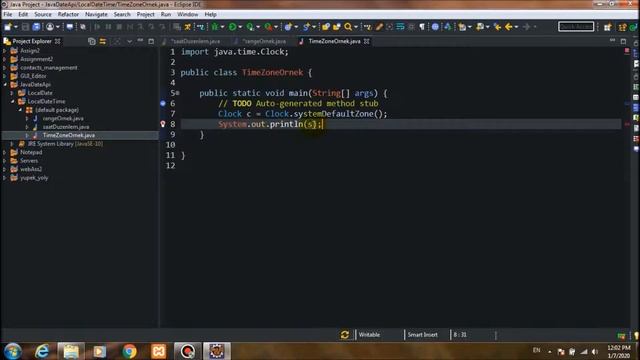The height and width of the screenshot is (360, 640).
Task: Click the New Java Class icon
Action: [x=306, y=27]
